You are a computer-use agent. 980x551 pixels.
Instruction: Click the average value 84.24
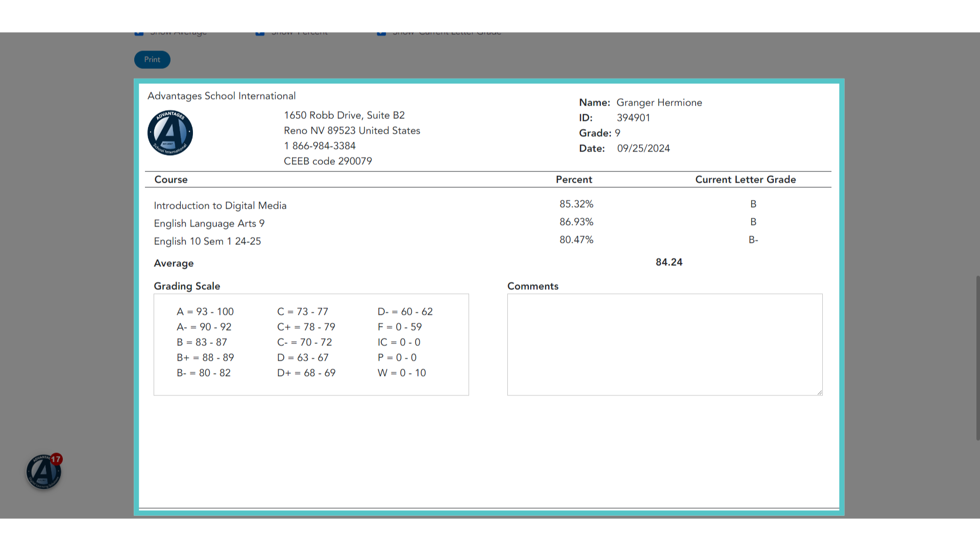pos(669,262)
